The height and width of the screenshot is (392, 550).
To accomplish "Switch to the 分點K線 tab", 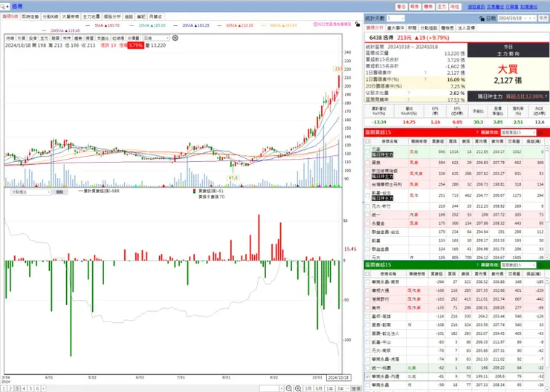I will (x=50, y=16).
